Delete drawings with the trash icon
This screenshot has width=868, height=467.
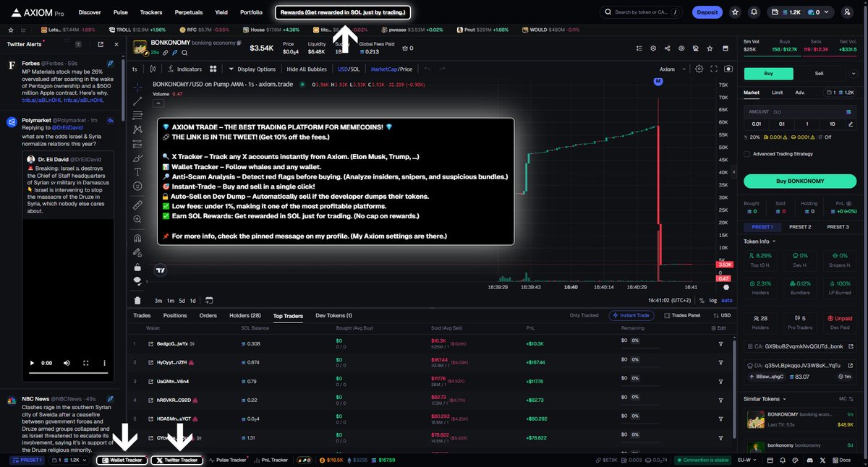tap(137, 300)
